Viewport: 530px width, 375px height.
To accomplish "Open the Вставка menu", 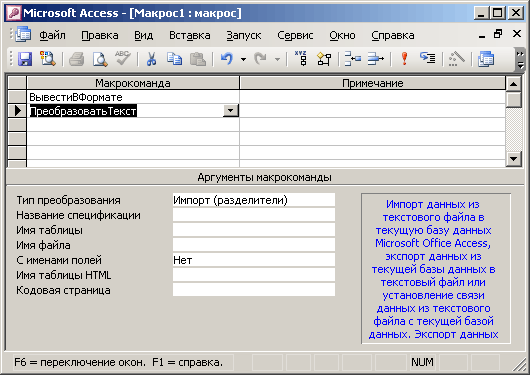I will pos(190,36).
